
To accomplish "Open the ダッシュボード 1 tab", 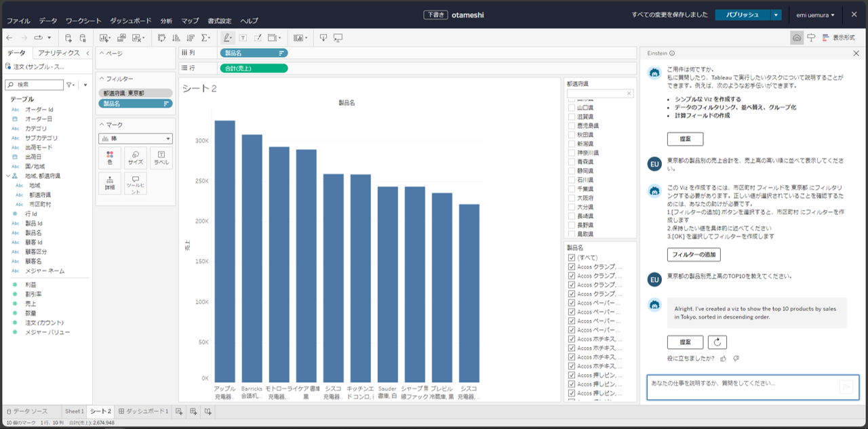I will coord(143,411).
